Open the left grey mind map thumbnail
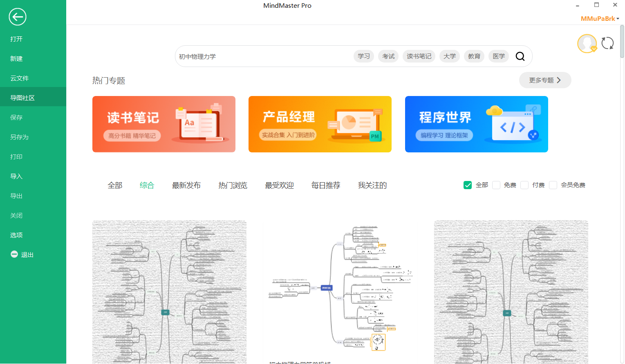This screenshot has height=364, width=625. pyautogui.click(x=169, y=292)
